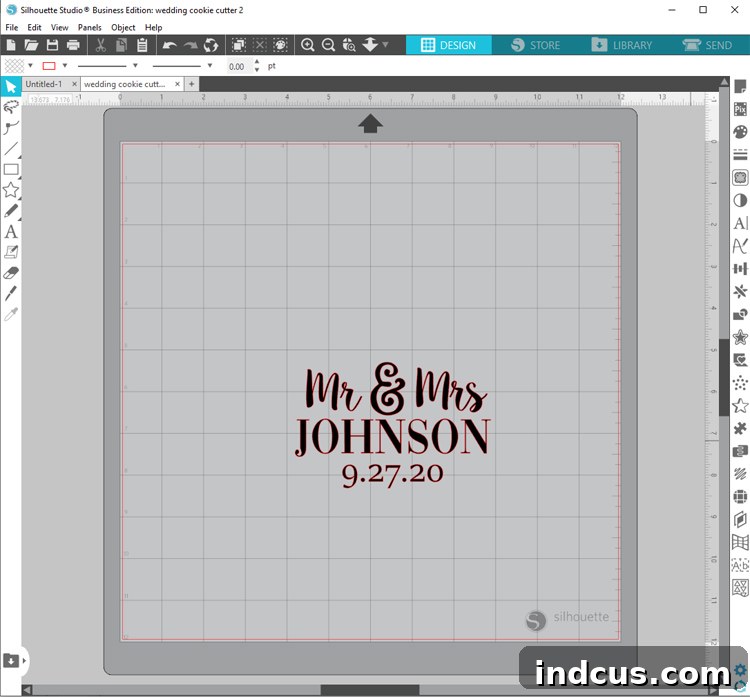Save the document with the disk icon

pyautogui.click(x=52, y=45)
